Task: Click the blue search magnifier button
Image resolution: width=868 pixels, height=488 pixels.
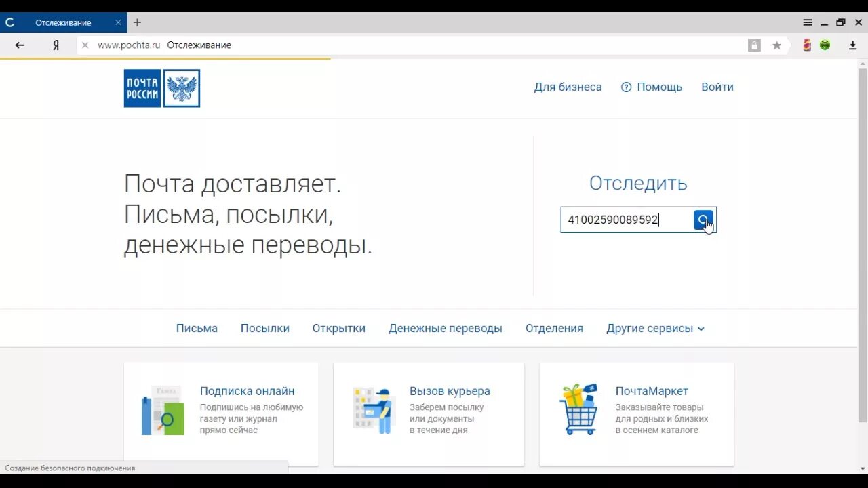Action: click(703, 220)
